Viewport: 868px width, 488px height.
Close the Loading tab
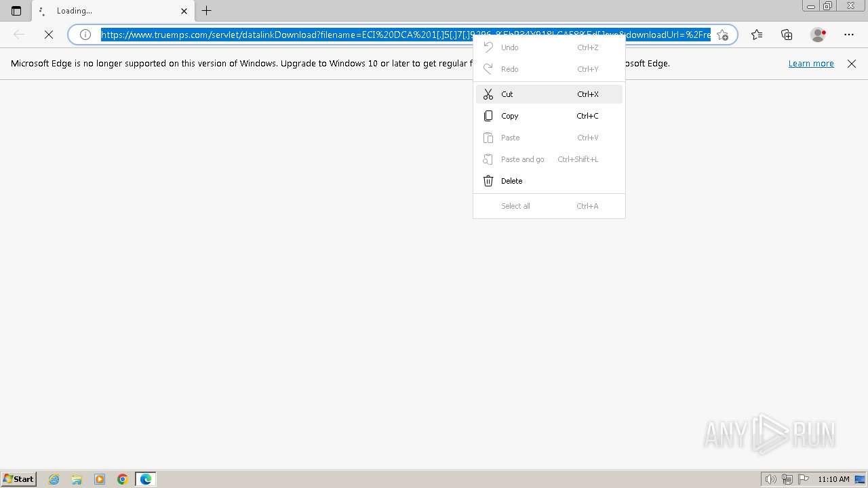point(184,11)
